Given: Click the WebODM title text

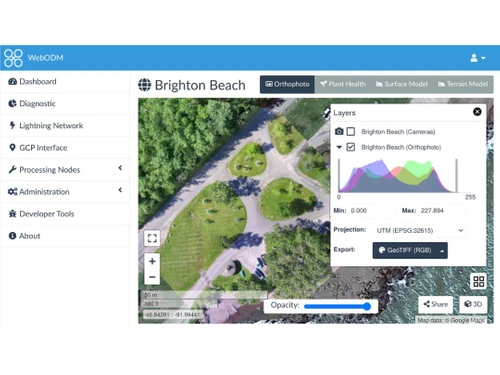Looking at the screenshot, I should click(46, 58).
